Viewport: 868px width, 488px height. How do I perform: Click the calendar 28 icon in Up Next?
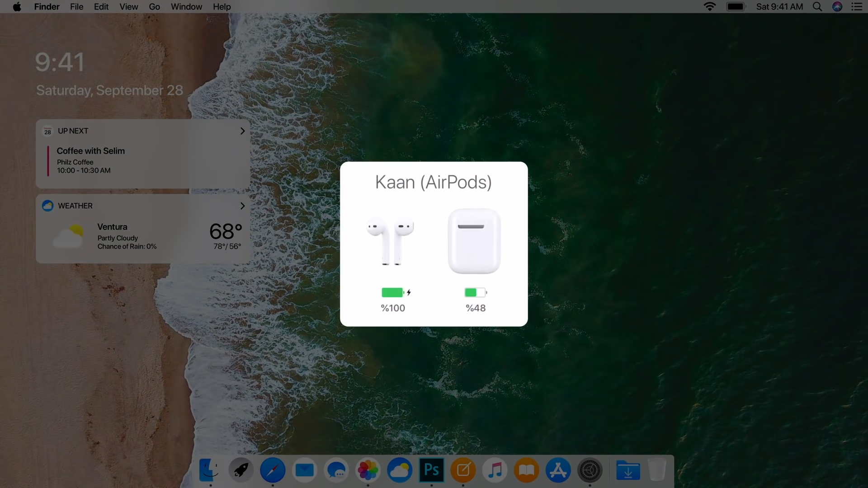click(47, 131)
